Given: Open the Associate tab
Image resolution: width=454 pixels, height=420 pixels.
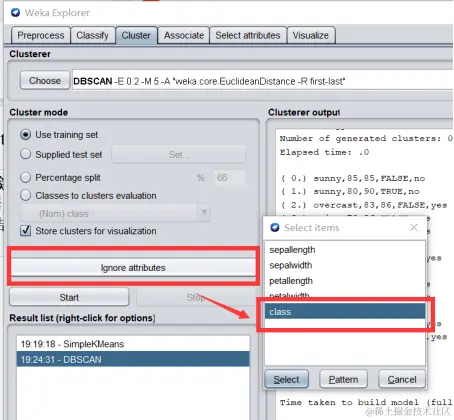Looking at the screenshot, I should 184,35.
